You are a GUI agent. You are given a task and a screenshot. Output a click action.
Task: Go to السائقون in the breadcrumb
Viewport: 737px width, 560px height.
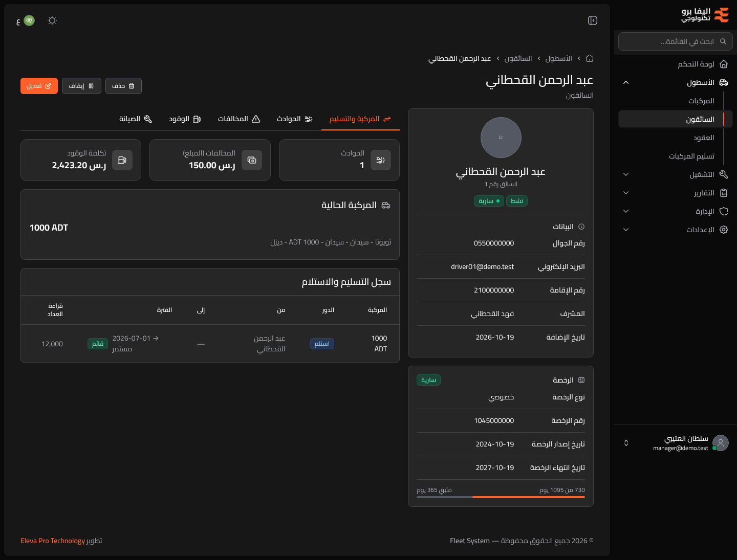[x=518, y=59]
